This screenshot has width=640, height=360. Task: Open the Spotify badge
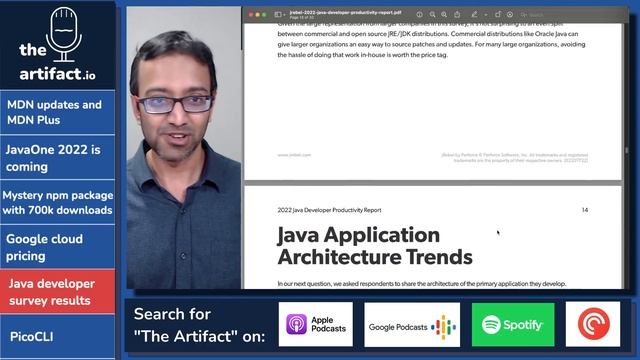click(513, 324)
